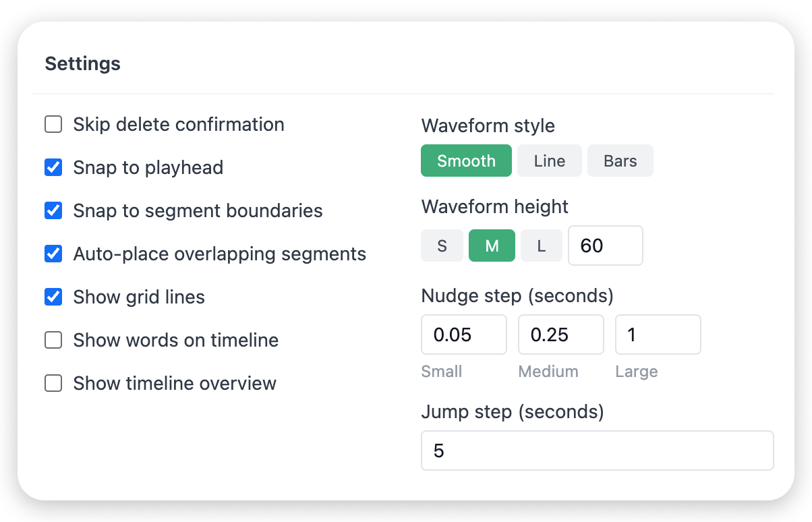Click the Medium nudge step input
Image resolution: width=812 pixels, height=522 pixels.
tap(560, 335)
